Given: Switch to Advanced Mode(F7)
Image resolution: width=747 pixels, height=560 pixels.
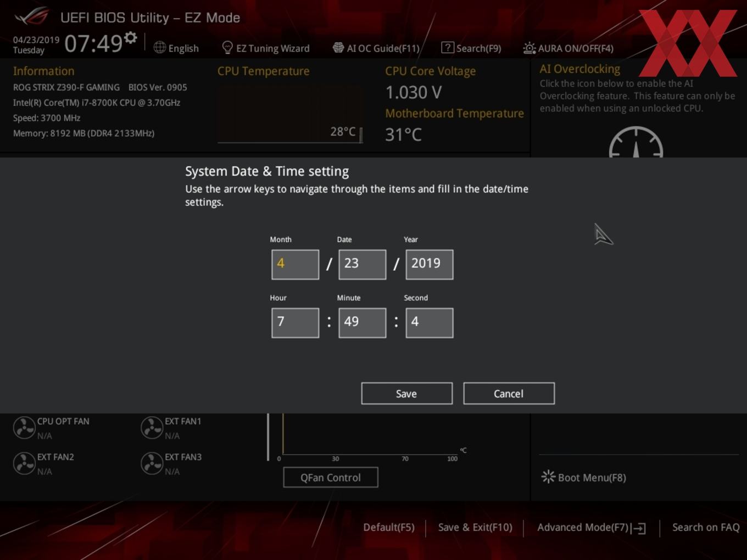Looking at the screenshot, I should point(583,527).
